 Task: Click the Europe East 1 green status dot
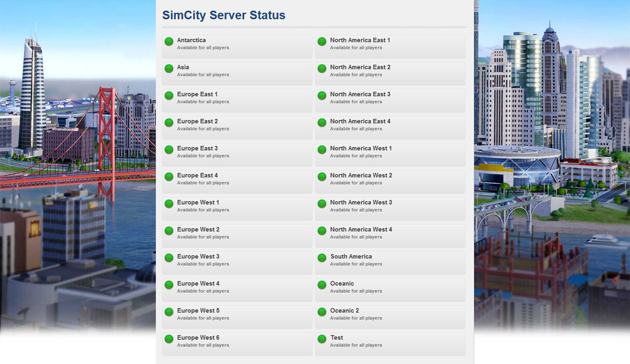point(169,95)
